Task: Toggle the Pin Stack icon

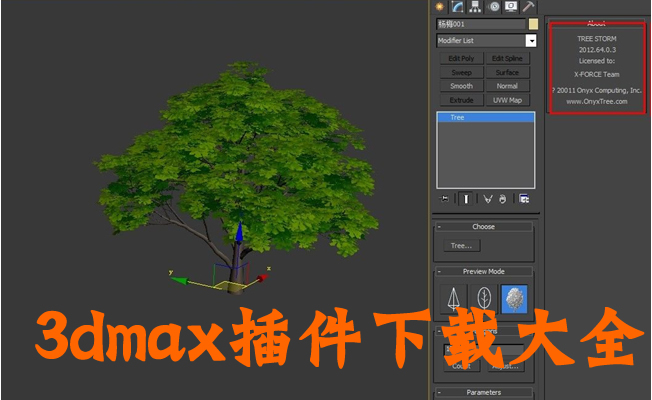Action: pyautogui.click(x=445, y=199)
